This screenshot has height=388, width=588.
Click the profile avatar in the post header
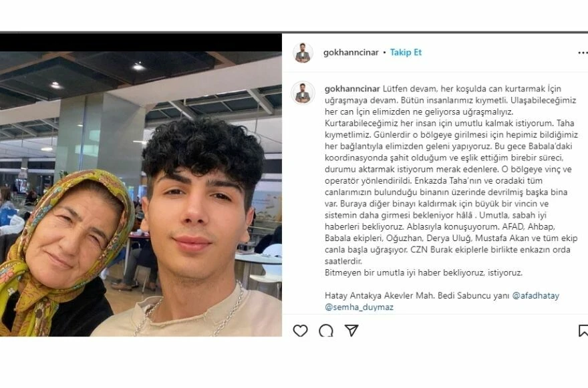pos(303,53)
